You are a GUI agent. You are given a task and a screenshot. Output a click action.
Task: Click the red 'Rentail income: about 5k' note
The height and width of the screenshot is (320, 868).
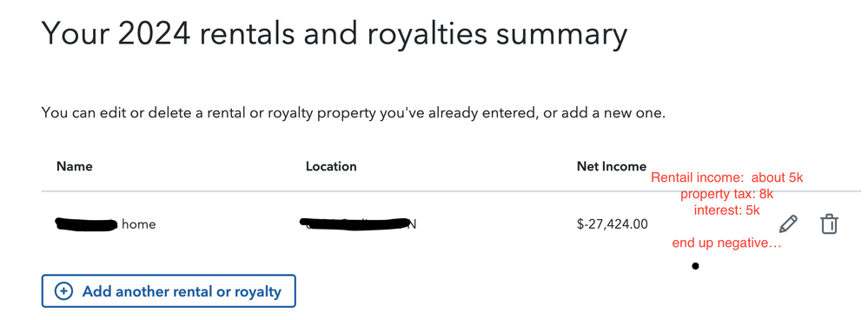(x=726, y=178)
